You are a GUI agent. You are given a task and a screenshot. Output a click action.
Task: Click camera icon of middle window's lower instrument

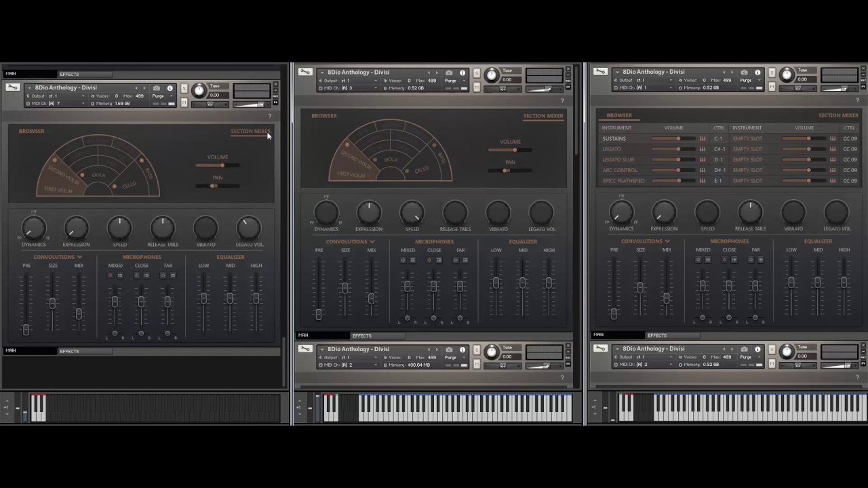449,350
